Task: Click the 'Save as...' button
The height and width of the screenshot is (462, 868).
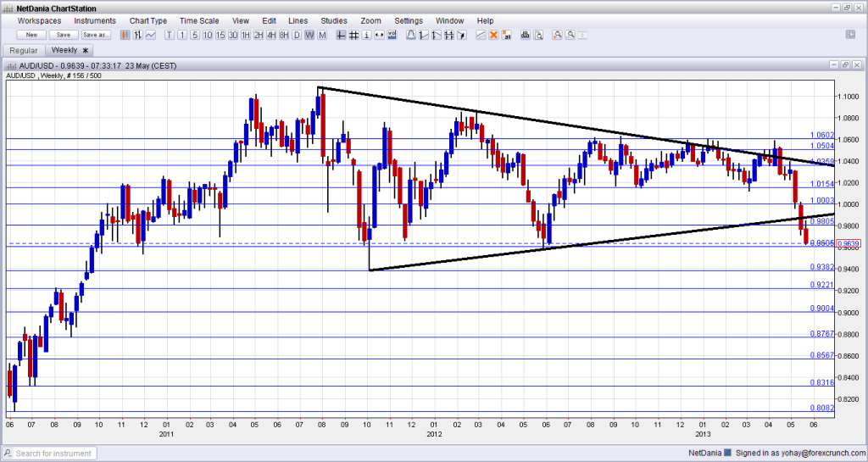Action: 96,35
